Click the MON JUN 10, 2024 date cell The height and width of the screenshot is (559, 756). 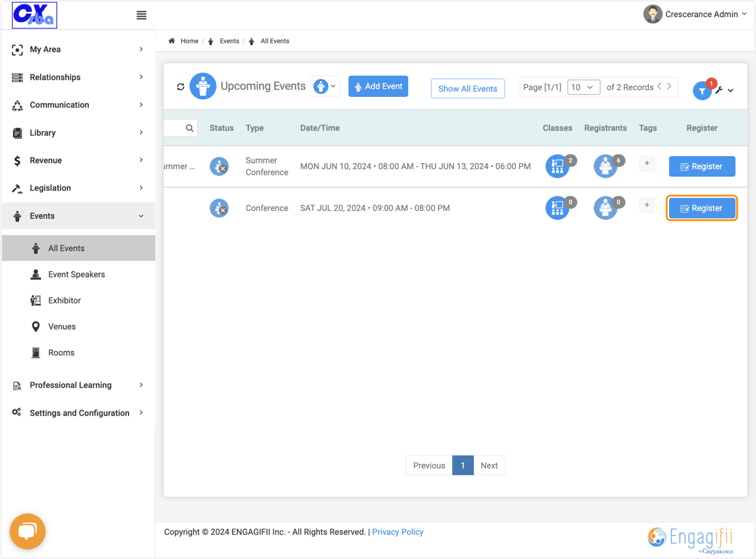pos(415,167)
